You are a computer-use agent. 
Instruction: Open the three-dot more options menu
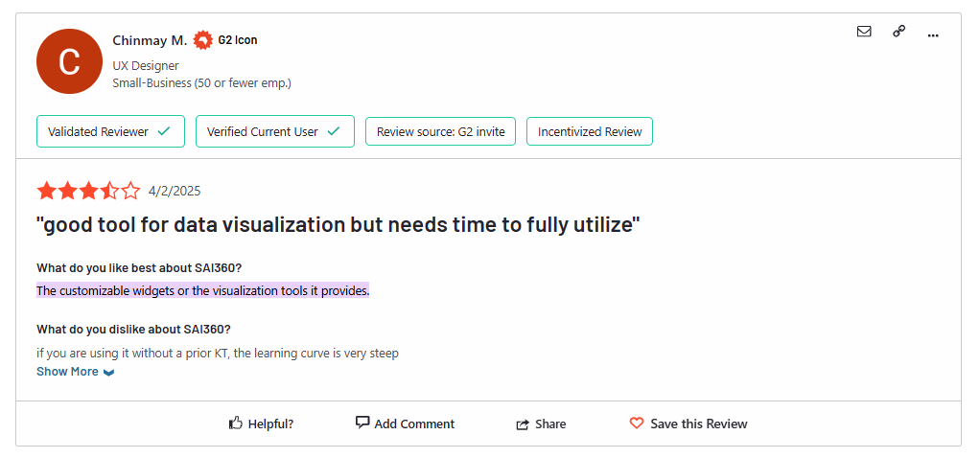pyautogui.click(x=933, y=34)
